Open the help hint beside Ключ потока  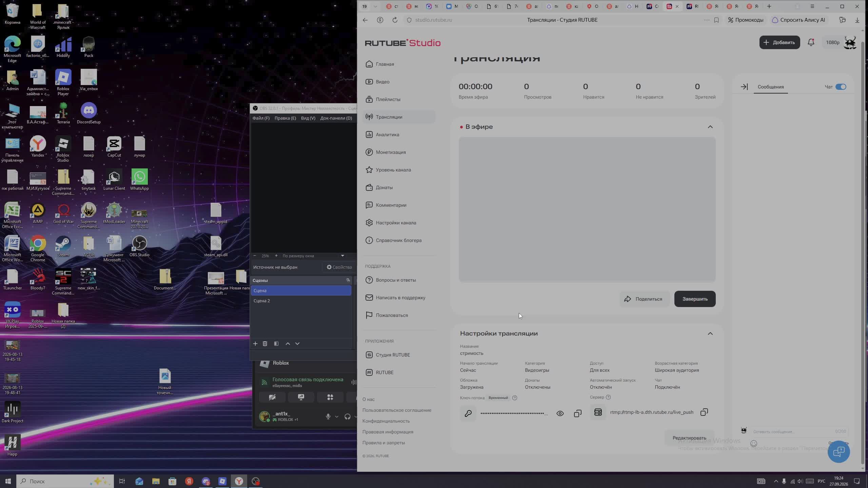pos(515,398)
